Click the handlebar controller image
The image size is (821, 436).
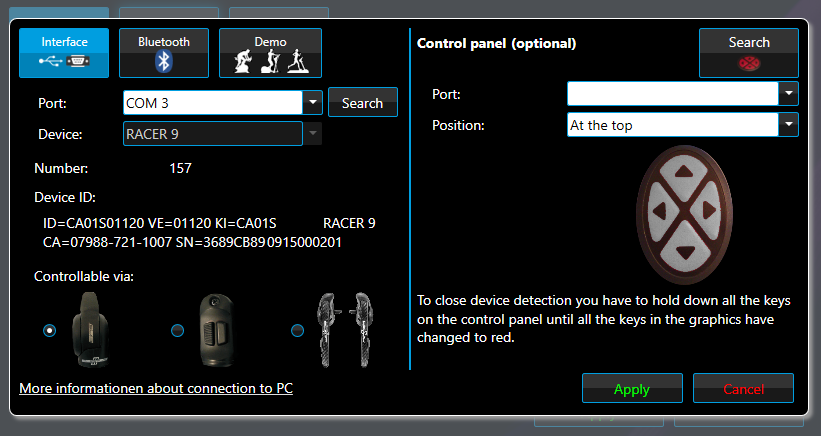[x=92, y=330]
